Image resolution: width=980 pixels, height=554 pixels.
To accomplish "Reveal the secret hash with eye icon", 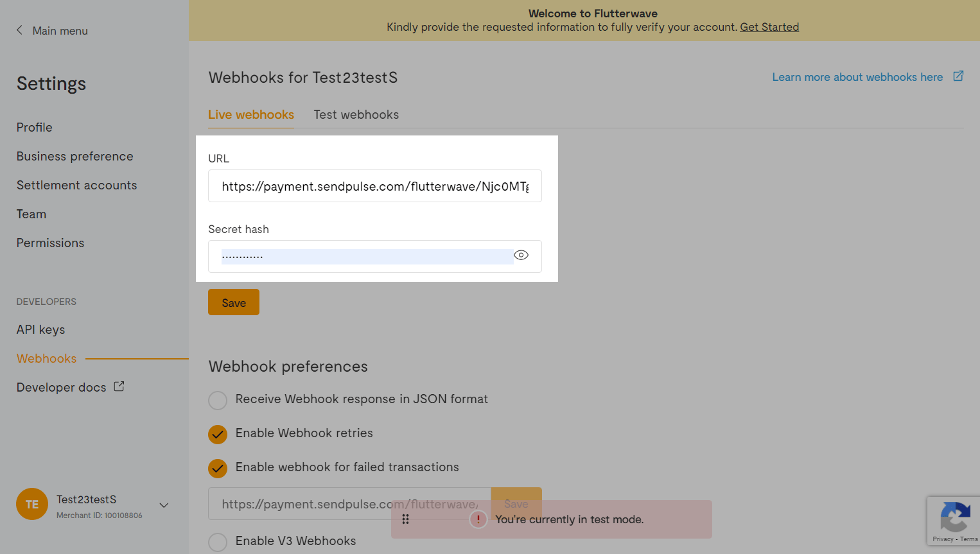I will click(x=521, y=255).
